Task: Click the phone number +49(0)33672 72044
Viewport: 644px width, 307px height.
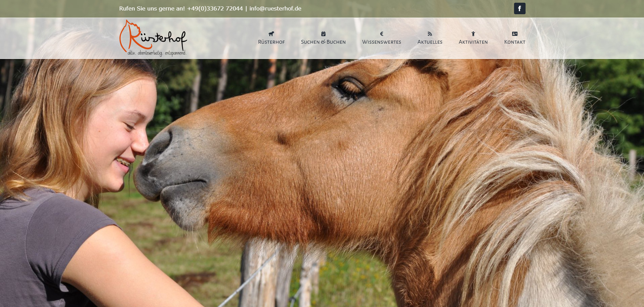Action: point(215,8)
